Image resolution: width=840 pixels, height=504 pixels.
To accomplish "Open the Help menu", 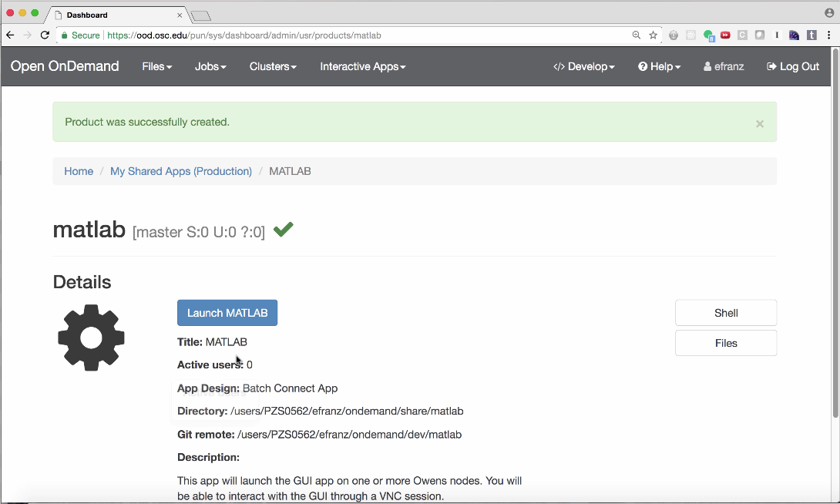I will [659, 66].
